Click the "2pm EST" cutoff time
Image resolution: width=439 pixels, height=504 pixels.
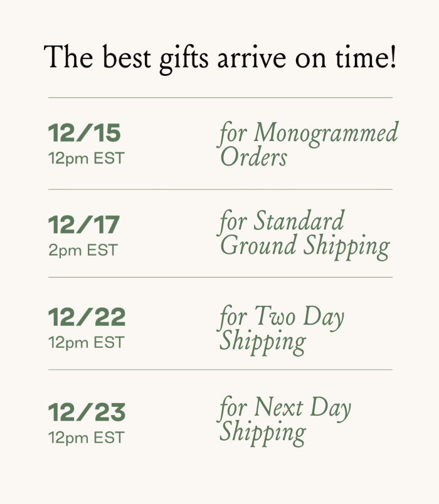[x=82, y=250]
